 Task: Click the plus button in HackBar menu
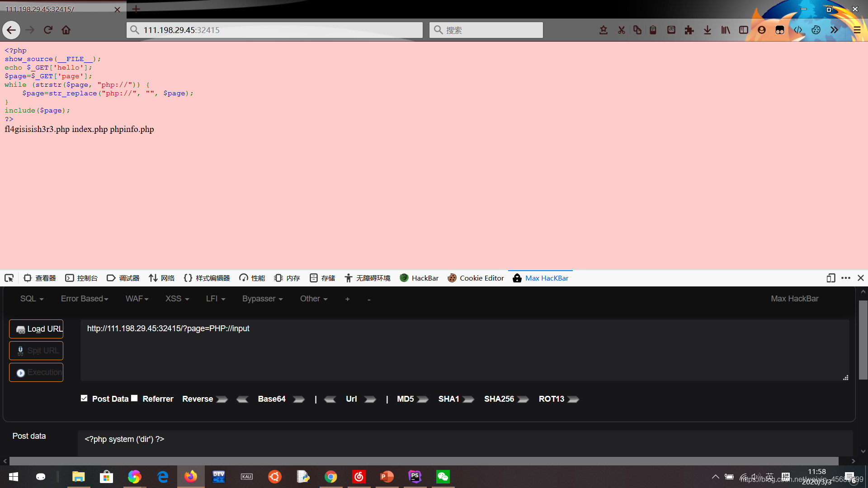pyautogui.click(x=347, y=299)
